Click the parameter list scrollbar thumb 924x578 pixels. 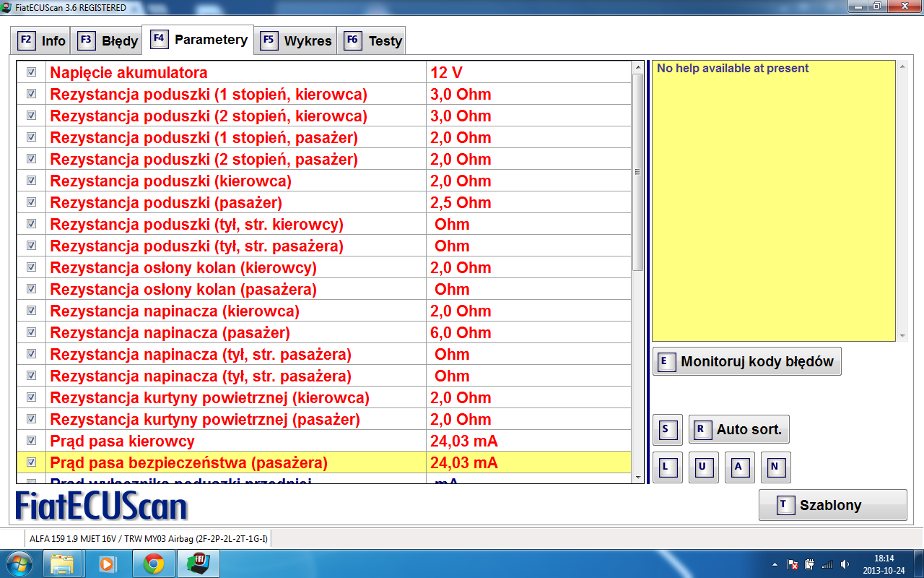point(637,172)
